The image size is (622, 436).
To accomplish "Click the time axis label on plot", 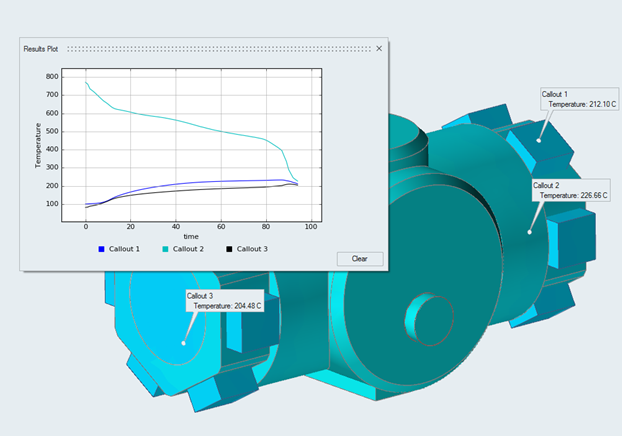I will coord(191,236).
